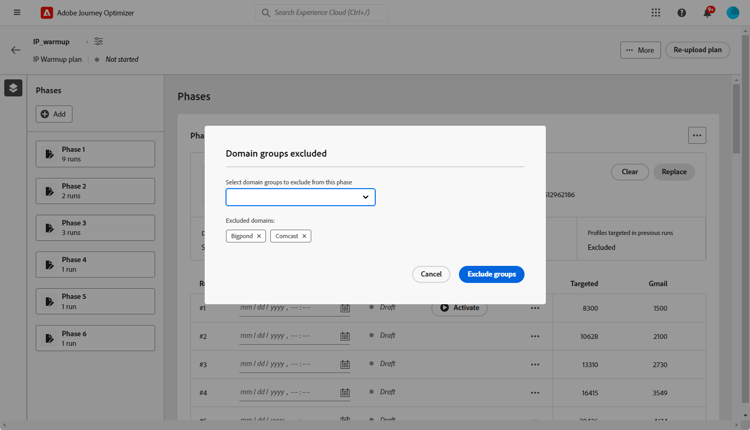Select Phase 3 in the sidebar
Viewport: 750px width, 430px height.
point(95,228)
